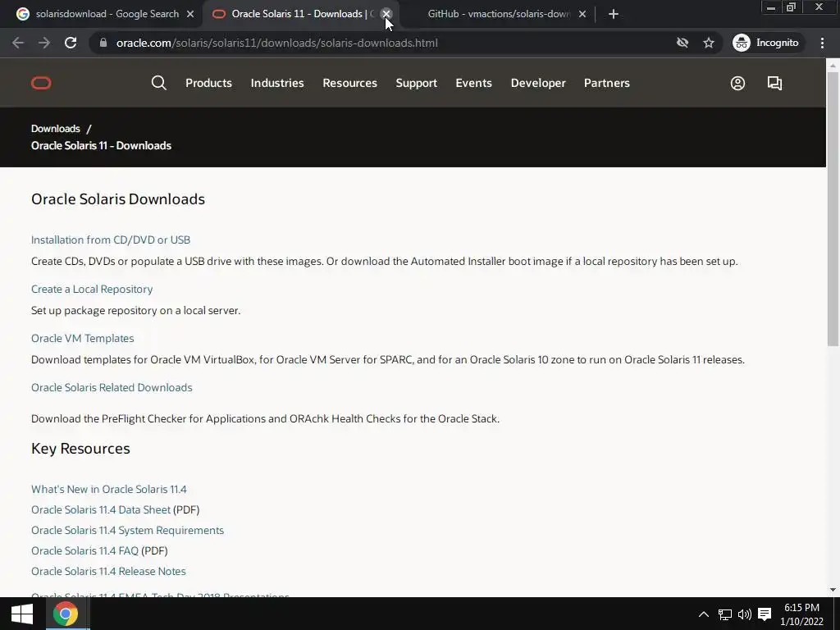This screenshot has width=840, height=630.
Task: Bookmark this page with star icon
Action: [709, 43]
